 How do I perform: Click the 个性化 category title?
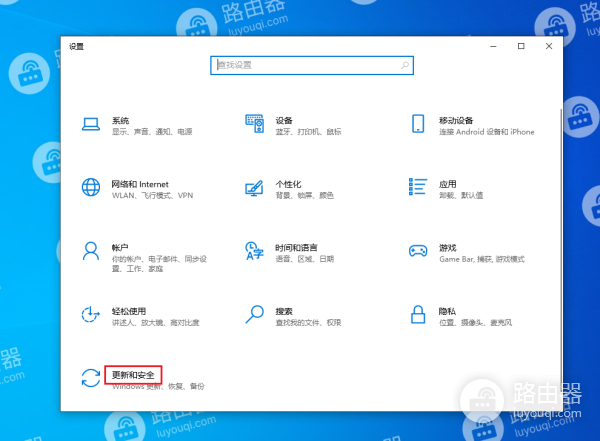288,184
